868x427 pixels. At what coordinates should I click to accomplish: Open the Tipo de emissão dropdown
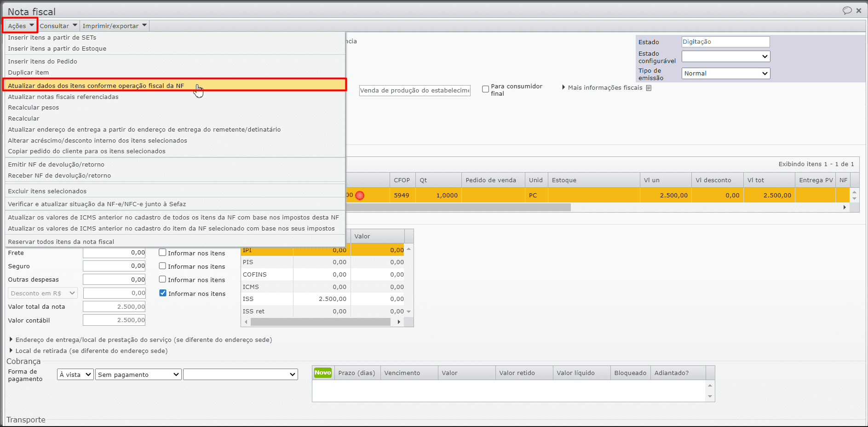point(725,73)
